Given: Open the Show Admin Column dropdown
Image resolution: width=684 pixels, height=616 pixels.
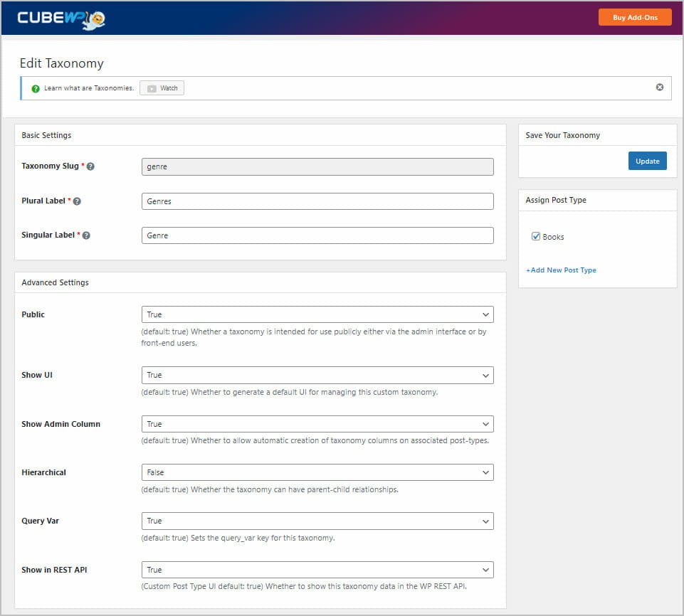Looking at the screenshot, I should (x=317, y=423).
